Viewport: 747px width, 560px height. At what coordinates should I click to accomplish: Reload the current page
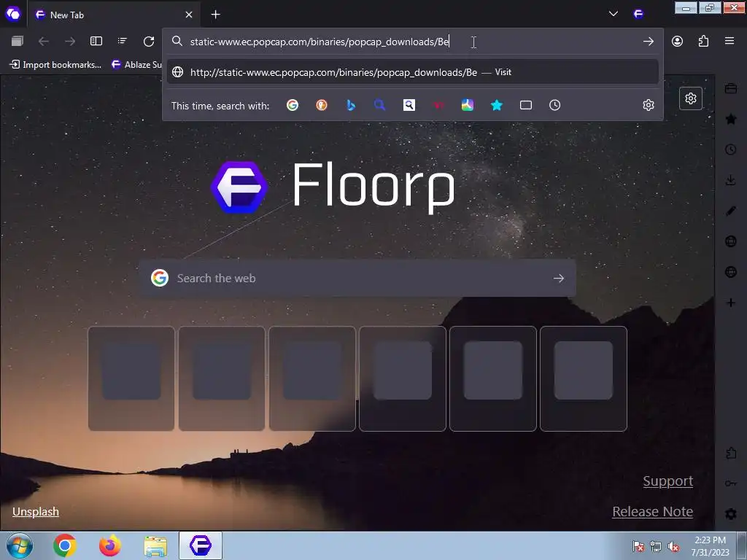[x=149, y=42]
